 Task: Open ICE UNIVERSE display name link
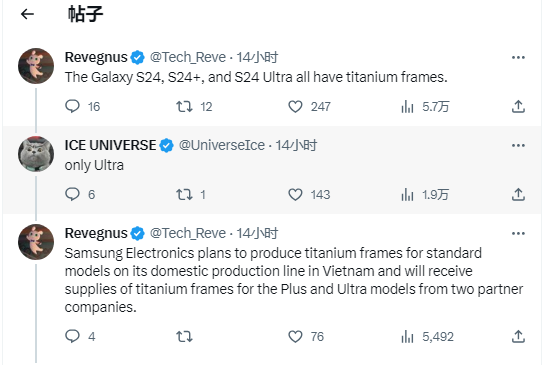110,145
